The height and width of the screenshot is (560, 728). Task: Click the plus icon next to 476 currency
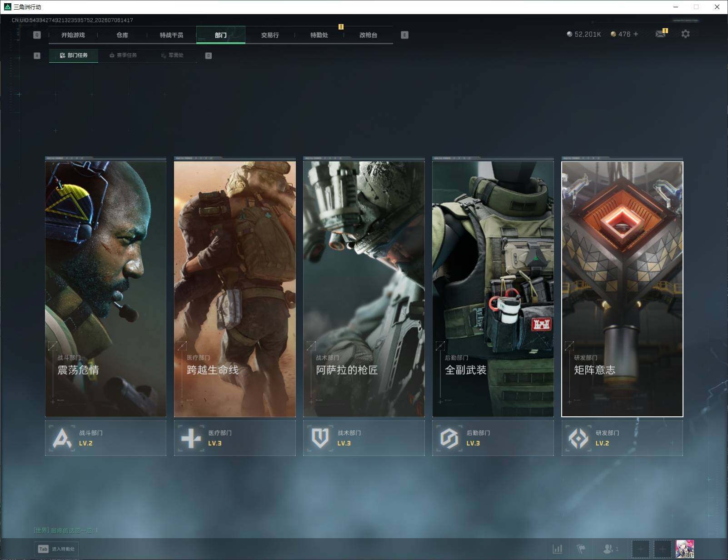pyautogui.click(x=636, y=34)
